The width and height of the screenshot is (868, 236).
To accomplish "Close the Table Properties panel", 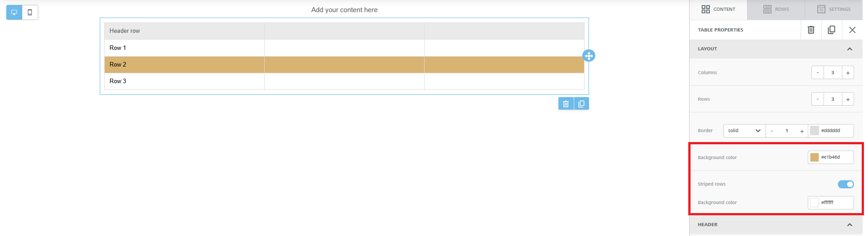I will click(852, 30).
